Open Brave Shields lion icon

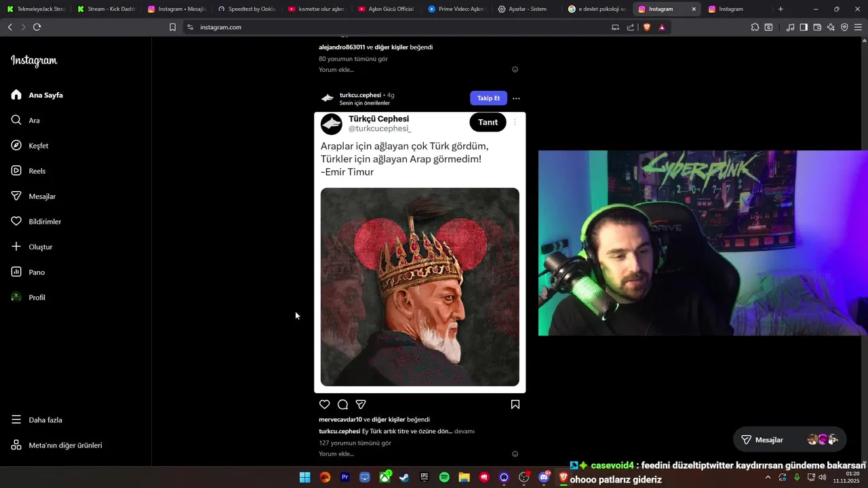pos(646,27)
